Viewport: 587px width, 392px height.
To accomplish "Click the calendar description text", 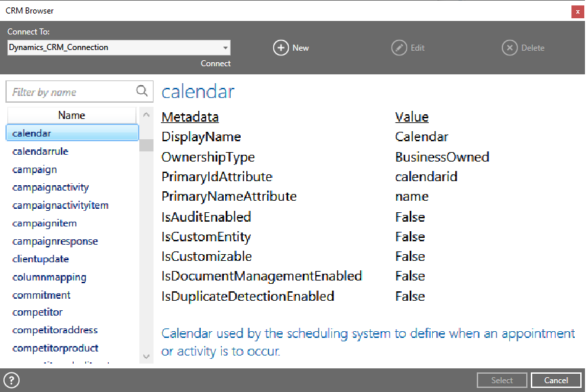I will click(368, 342).
